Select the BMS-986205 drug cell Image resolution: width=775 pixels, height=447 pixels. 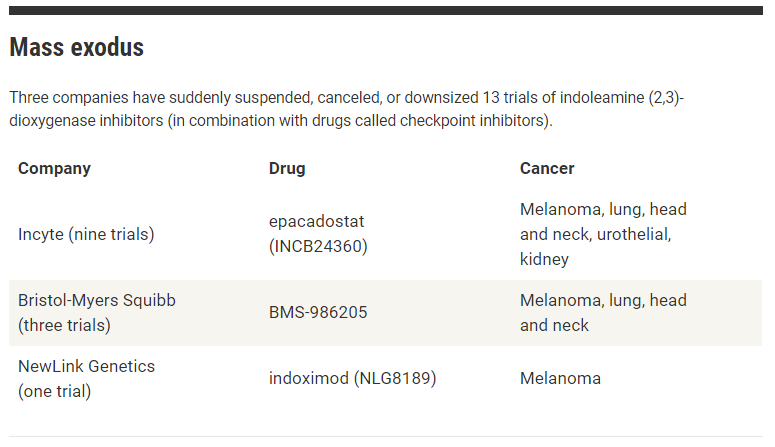pyautogui.click(x=318, y=313)
